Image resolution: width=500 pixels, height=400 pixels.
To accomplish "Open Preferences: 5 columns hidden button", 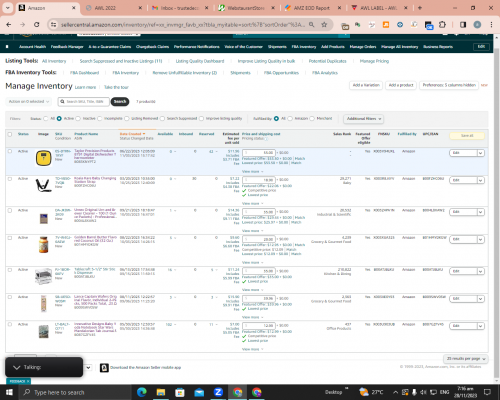I will coord(449,85).
